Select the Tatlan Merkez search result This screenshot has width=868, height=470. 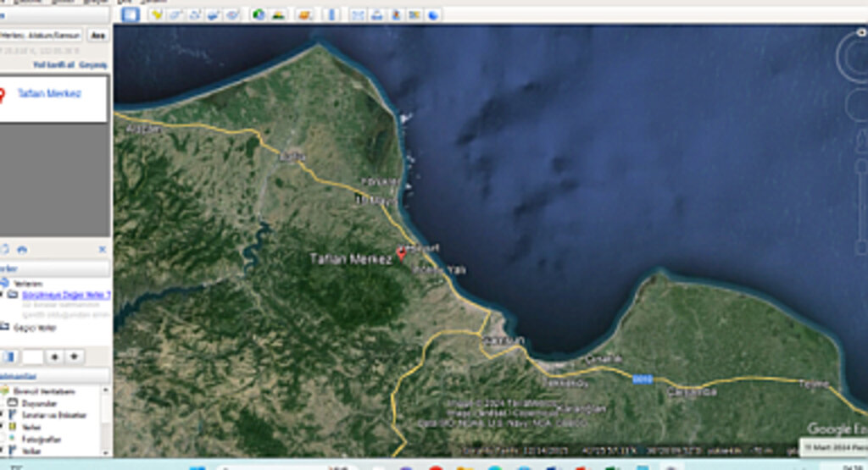(48, 93)
